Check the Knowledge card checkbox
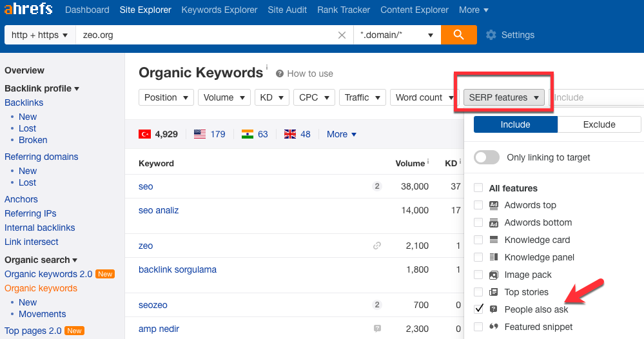The width and height of the screenshot is (644, 339). pos(478,240)
